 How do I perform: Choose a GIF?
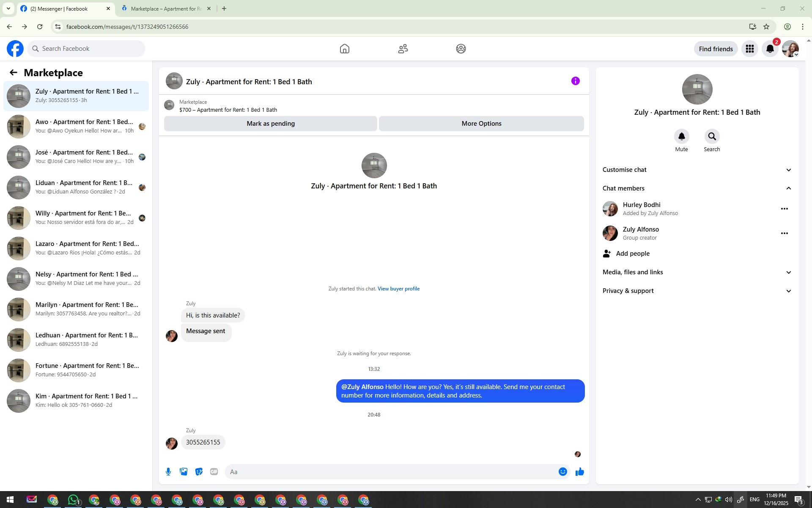214,472
